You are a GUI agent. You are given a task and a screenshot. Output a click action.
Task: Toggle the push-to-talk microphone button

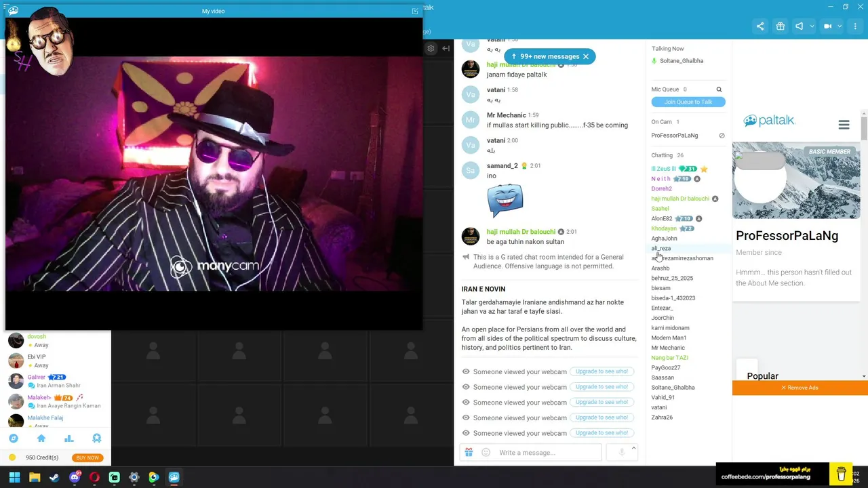pos(622,452)
